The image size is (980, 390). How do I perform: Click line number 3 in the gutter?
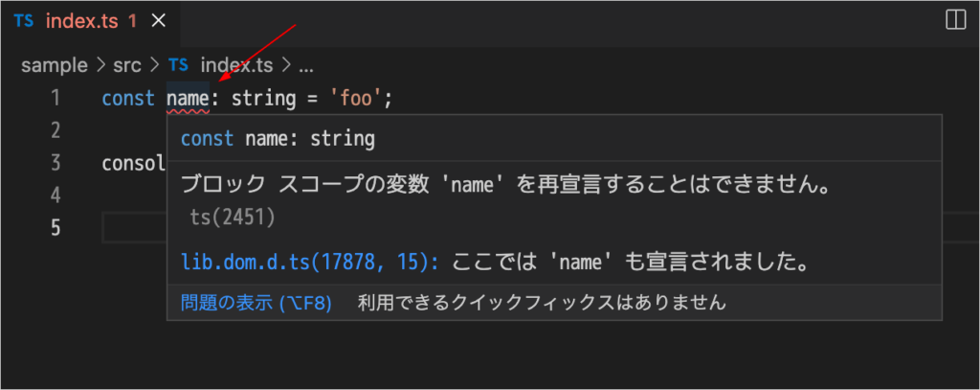click(x=56, y=164)
